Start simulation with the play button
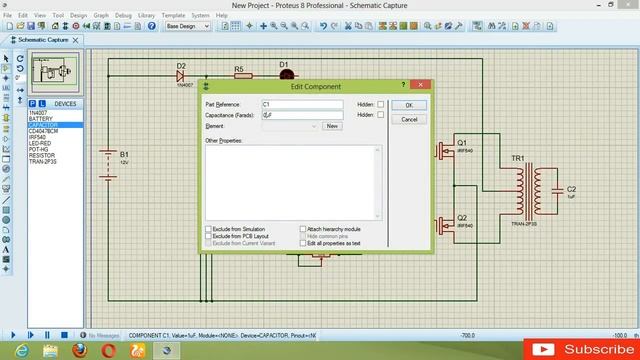The image size is (640, 360). pos(13,335)
